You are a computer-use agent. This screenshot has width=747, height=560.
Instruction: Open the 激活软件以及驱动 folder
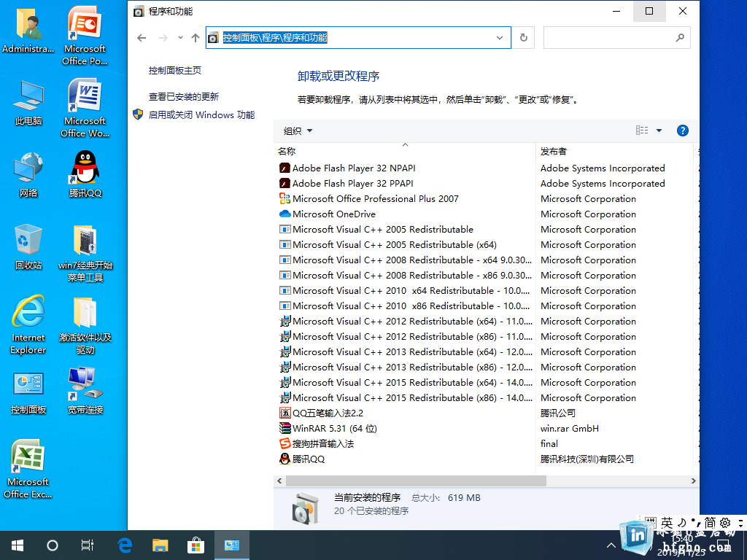(85, 325)
